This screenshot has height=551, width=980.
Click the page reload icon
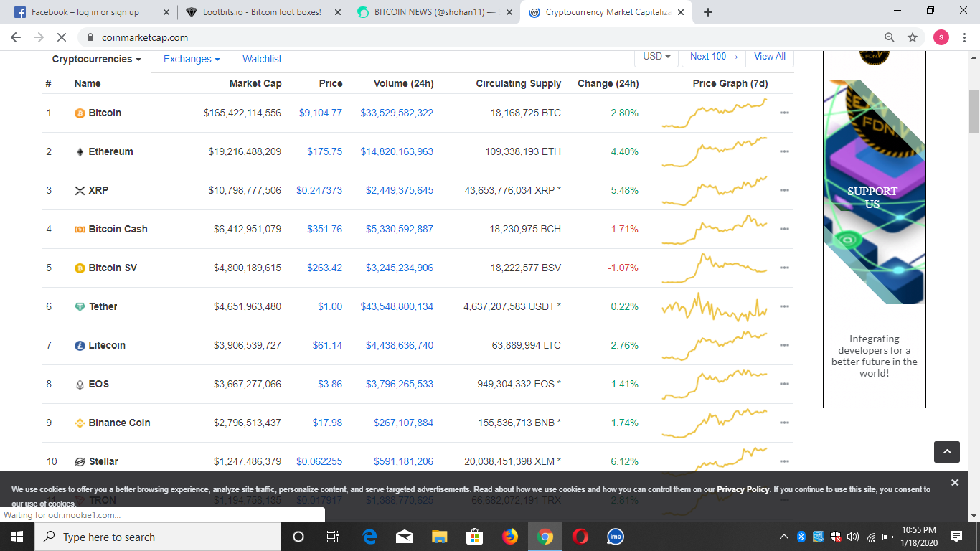pyautogui.click(x=62, y=36)
